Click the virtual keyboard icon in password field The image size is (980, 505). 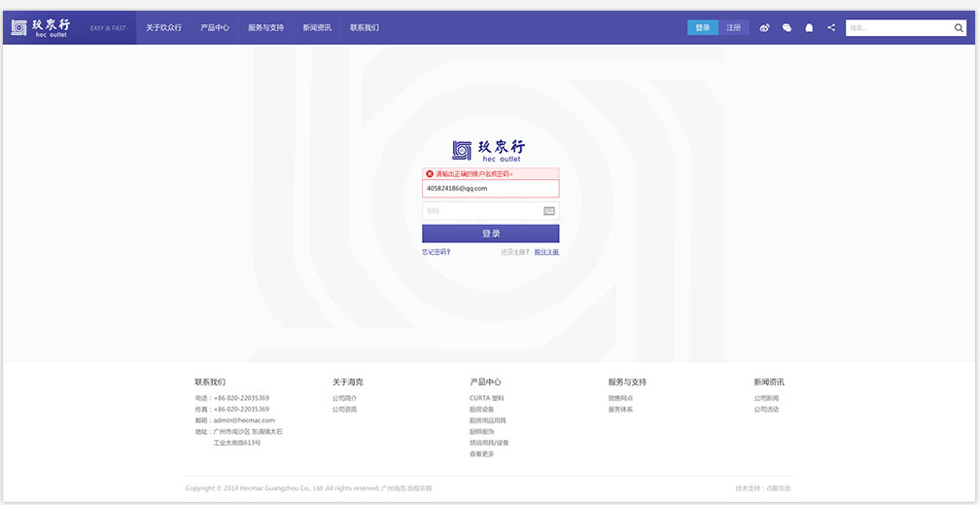click(549, 211)
